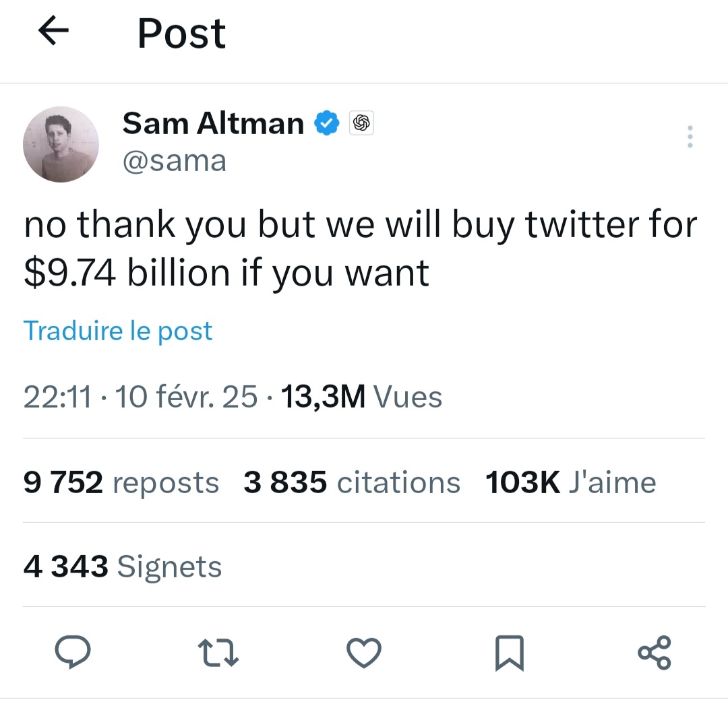Open the 103K J'aime likes list

point(570,482)
